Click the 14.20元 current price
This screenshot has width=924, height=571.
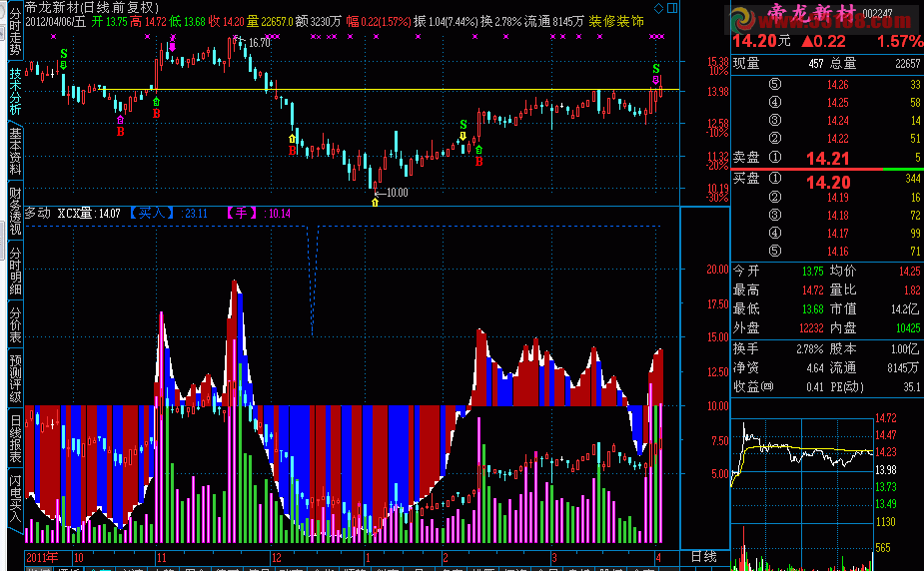pyautogui.click(x=761, y=41)
